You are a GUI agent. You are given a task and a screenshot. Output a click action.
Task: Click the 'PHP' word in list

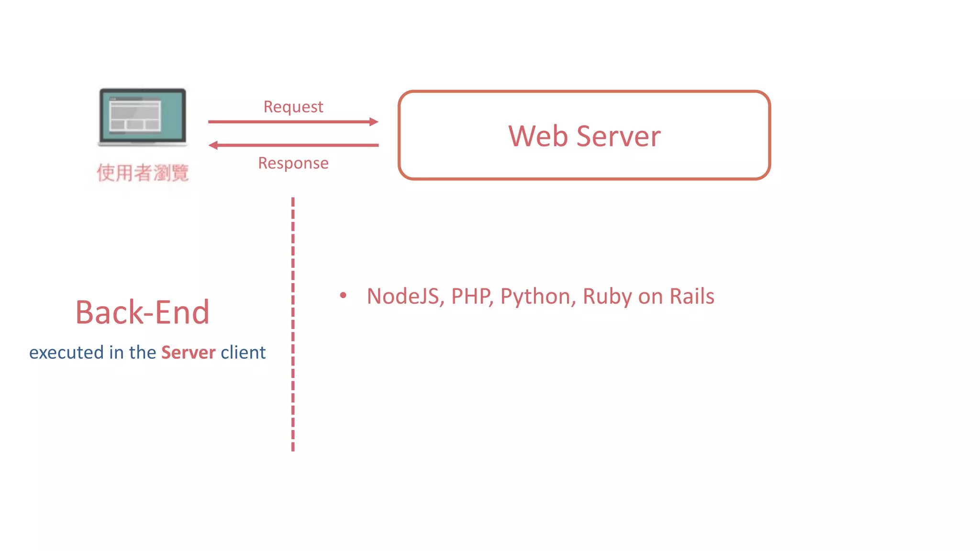click(x=471, y=297)
